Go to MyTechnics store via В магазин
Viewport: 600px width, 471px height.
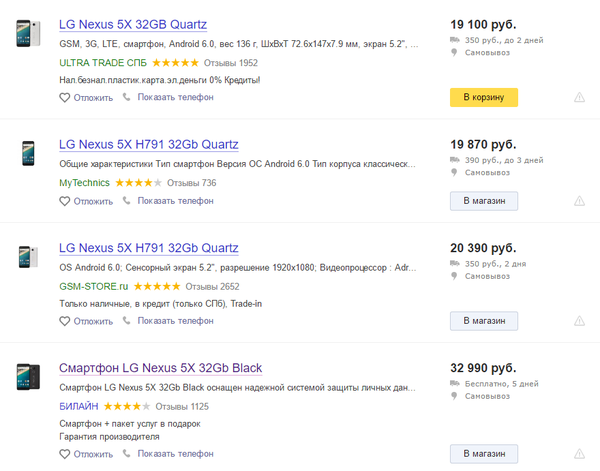pyautogui.click(x=484, y=201)
